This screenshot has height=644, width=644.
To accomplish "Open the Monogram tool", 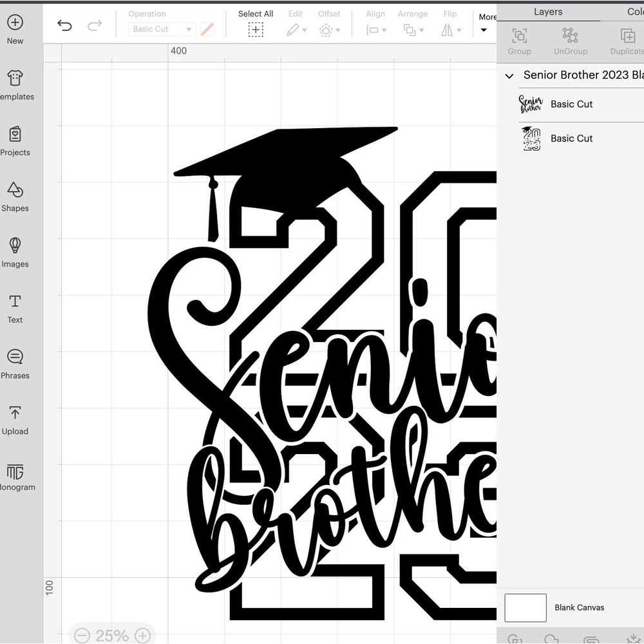I will [15, 472].
